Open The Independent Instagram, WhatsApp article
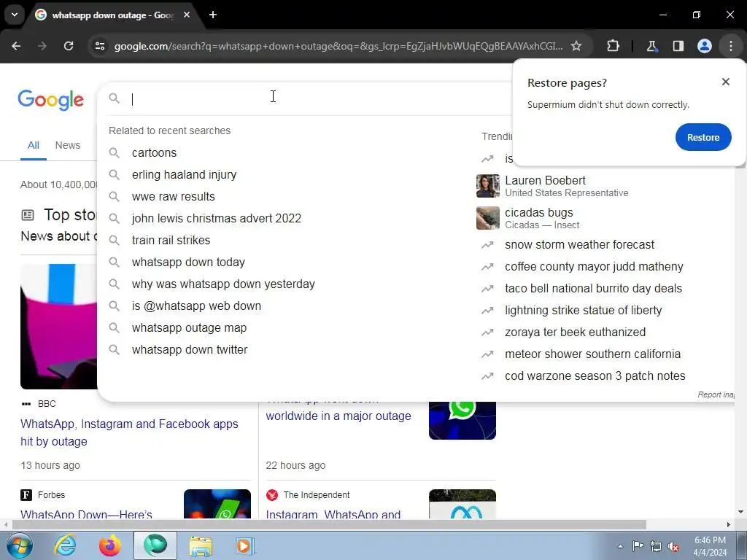 tap(333, 514)
